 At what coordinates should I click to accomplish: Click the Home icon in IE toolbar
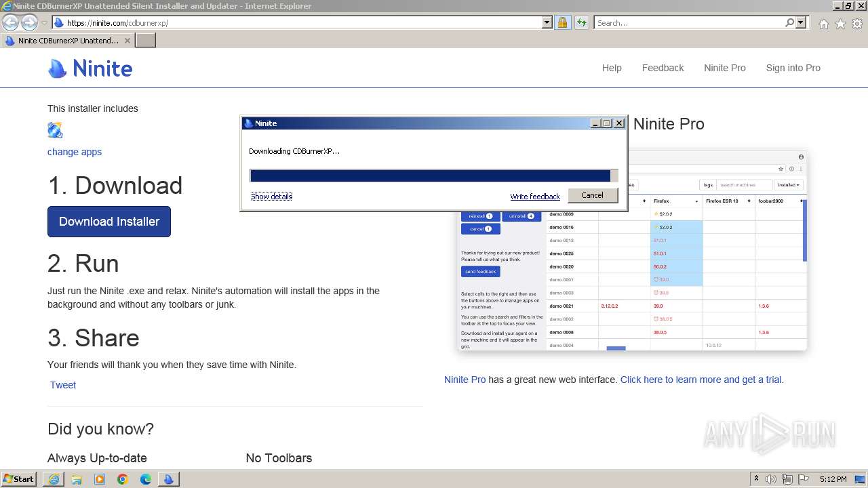tap(823, 24)
